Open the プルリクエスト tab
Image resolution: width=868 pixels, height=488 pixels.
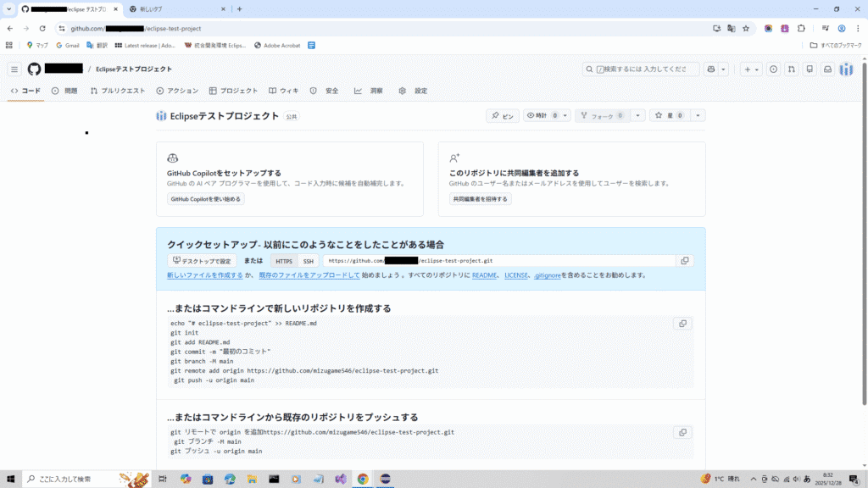pos(117,91)
